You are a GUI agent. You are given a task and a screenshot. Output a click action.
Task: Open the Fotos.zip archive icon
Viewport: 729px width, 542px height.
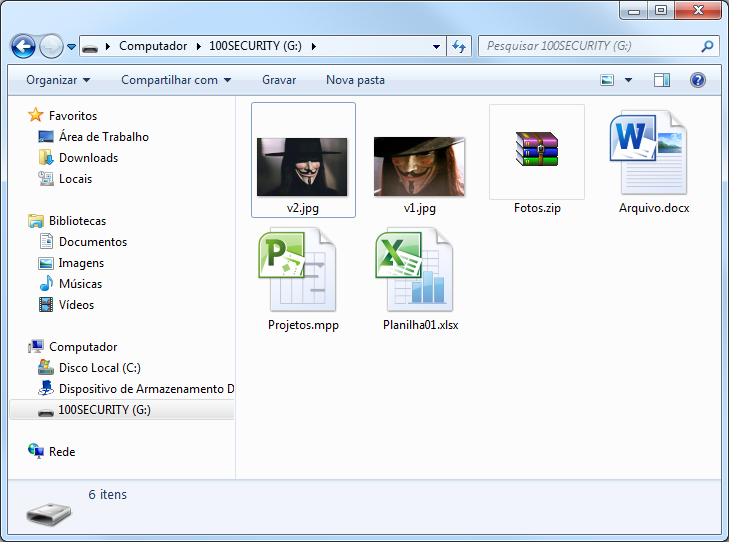[x=536, y=152]
